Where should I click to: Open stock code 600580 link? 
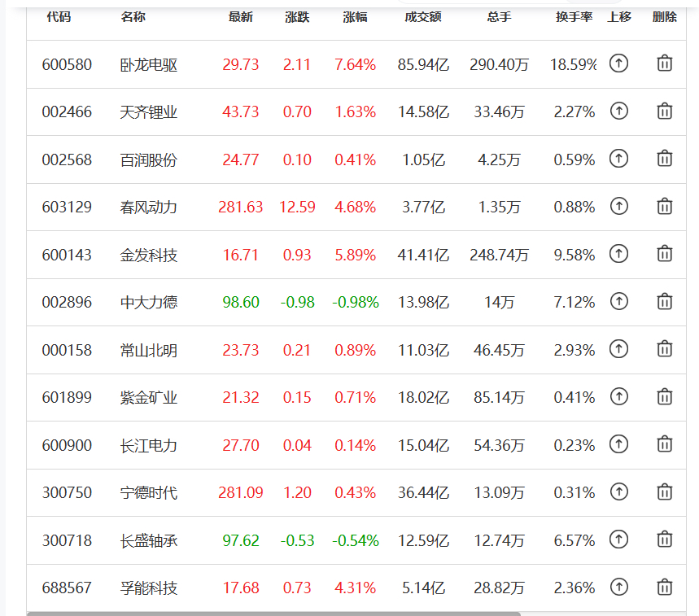click(x=67, y=64)
